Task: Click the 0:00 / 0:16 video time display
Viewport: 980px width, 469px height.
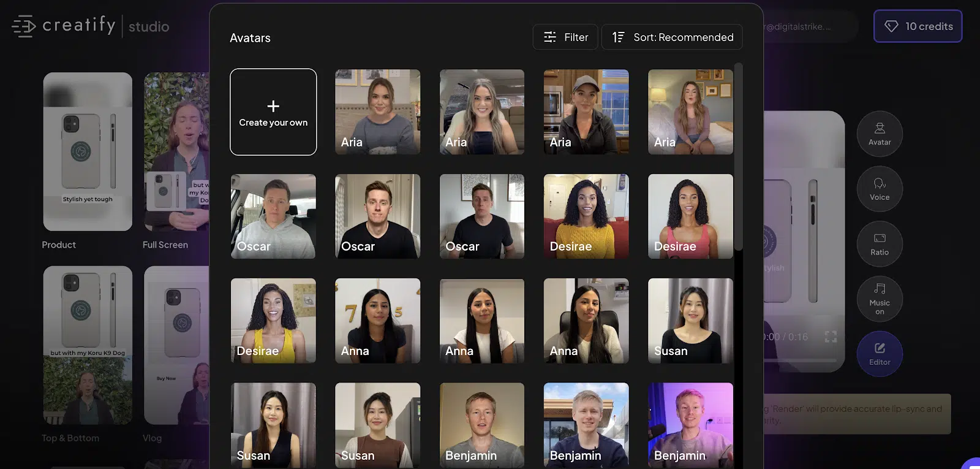Action: tap(786, 337)
